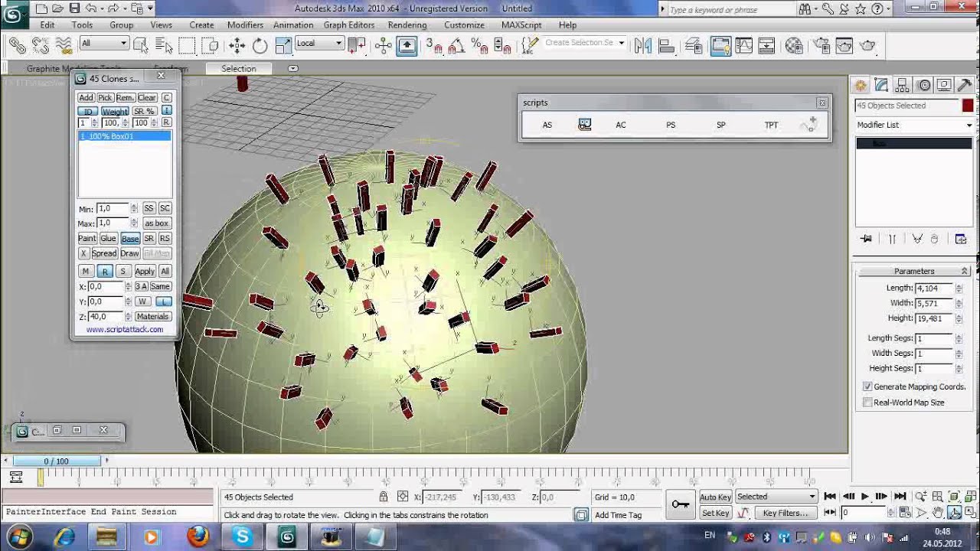Click the Height value input field
The height and width of the screenshot is (551, 980).
(933, 318)
